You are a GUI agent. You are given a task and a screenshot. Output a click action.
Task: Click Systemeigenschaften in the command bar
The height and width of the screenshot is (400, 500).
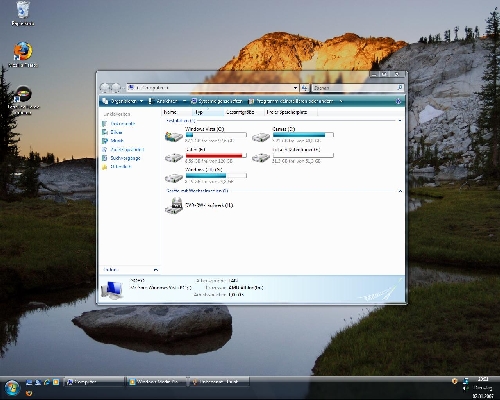pyautogui.click(x=217, y=101)
